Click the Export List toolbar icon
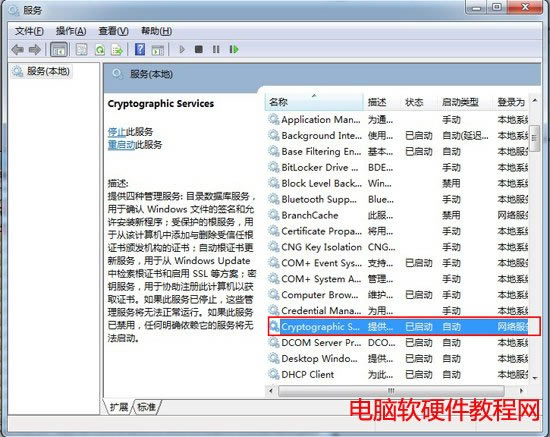Screen dimensions: 550x437 116,50
